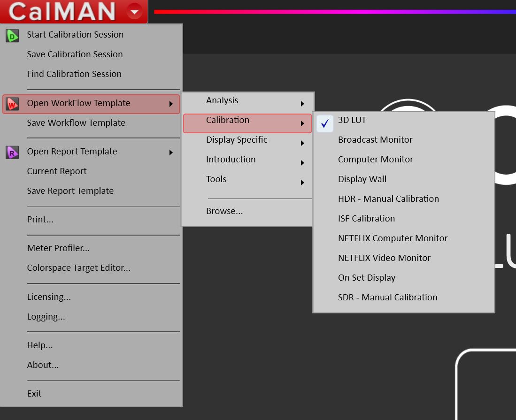Click the purple Report Template R icon

[x=12, y=152]
